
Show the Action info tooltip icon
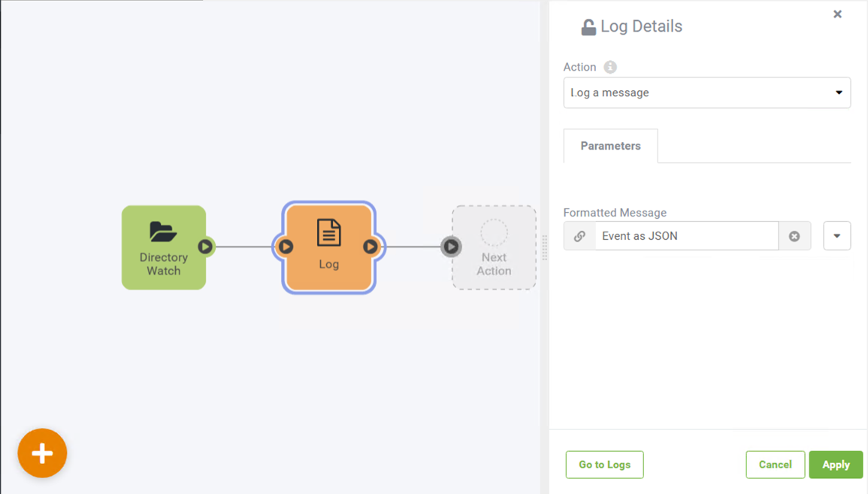tap(610, 67)
